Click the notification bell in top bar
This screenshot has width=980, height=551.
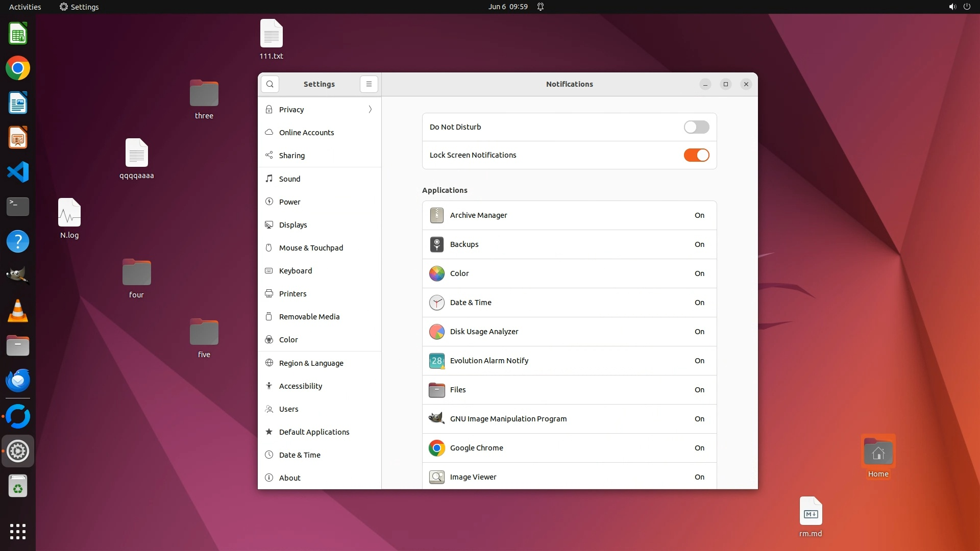541,7
